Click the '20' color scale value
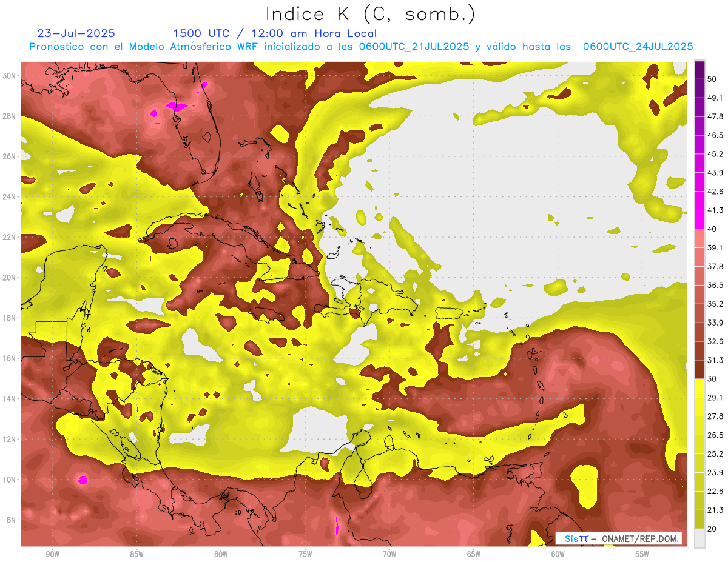Image resolution: width=728 pixels, height=562 pixels. [x=712, y=529]
